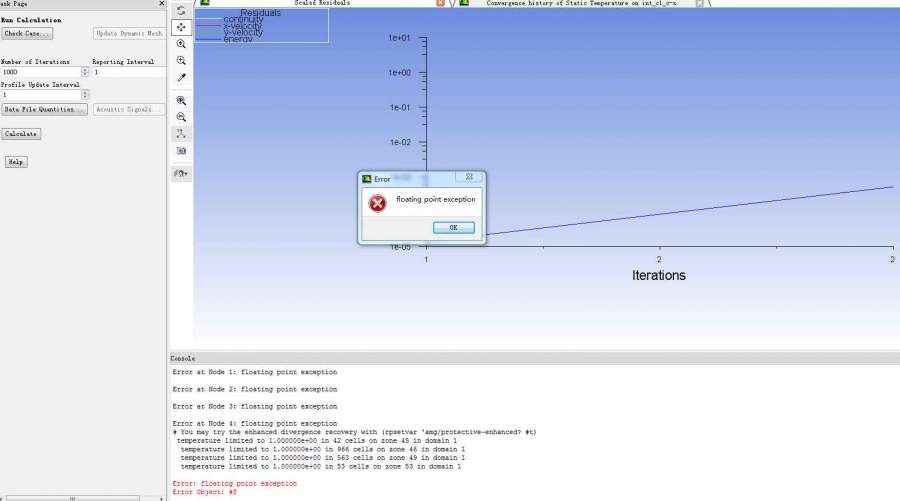The height and width of the screenshot is (501, 900).
Task: Click the Reporting Interval input field
Action: click(x=128, y=72)
